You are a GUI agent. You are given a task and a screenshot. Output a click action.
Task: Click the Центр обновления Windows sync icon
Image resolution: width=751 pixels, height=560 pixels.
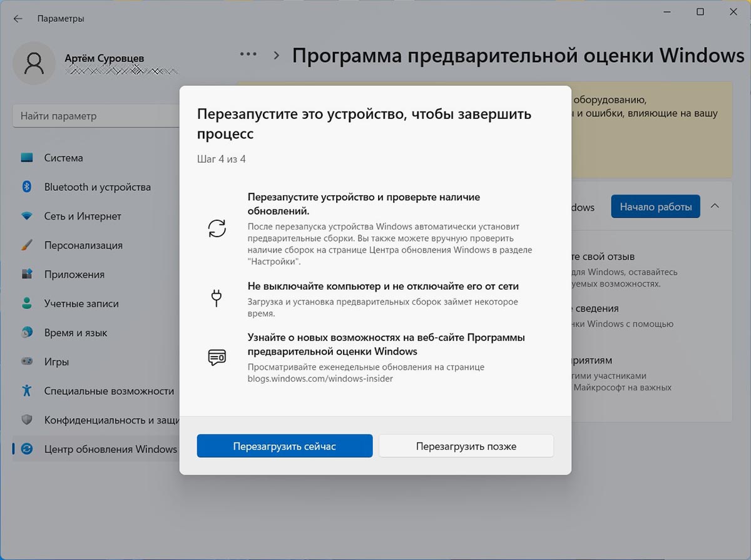[27, 449]
